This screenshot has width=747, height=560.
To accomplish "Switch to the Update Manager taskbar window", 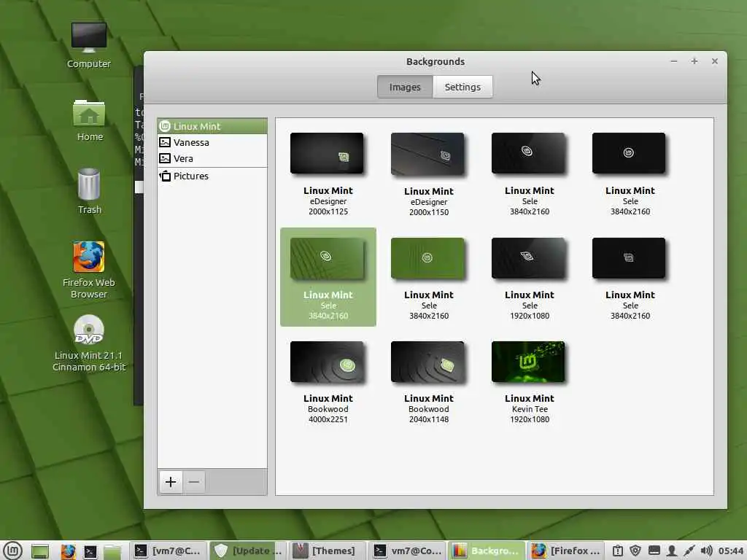I will [x=248, y=551].
